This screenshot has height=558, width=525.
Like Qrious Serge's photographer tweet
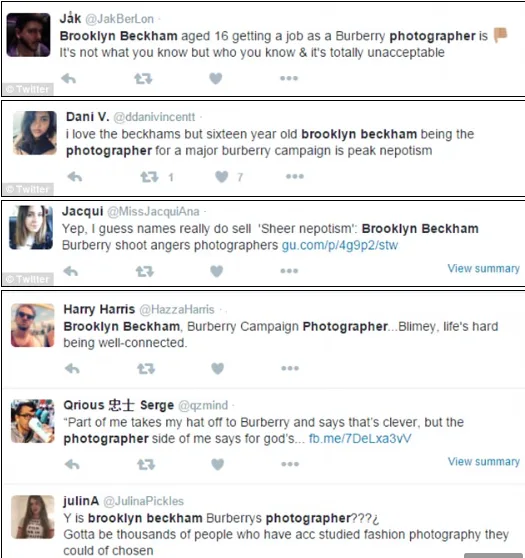217,464
